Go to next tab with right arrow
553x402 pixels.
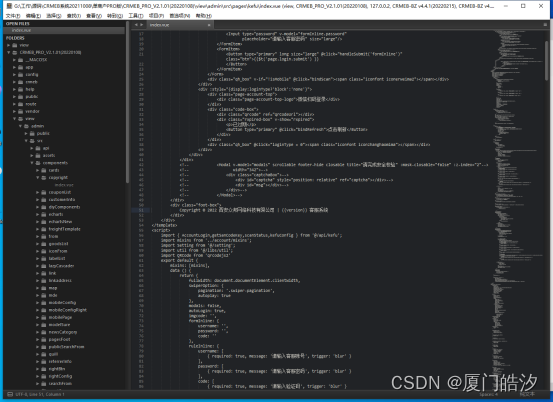pos(141,25)
